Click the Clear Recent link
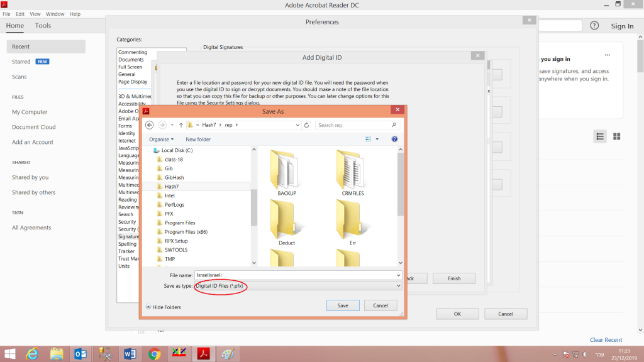 (606, 340)
